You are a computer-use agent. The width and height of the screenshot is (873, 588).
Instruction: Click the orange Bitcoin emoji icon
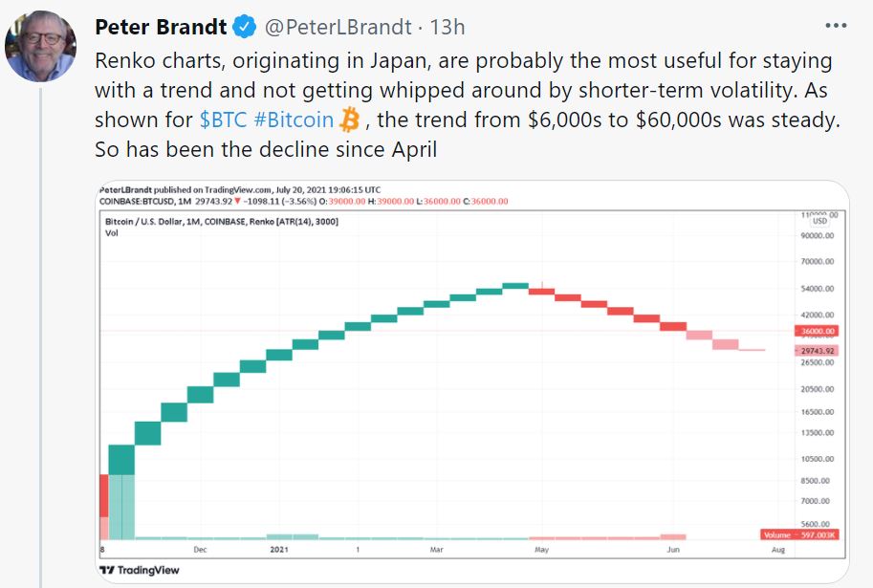click(x=350, y=120)
